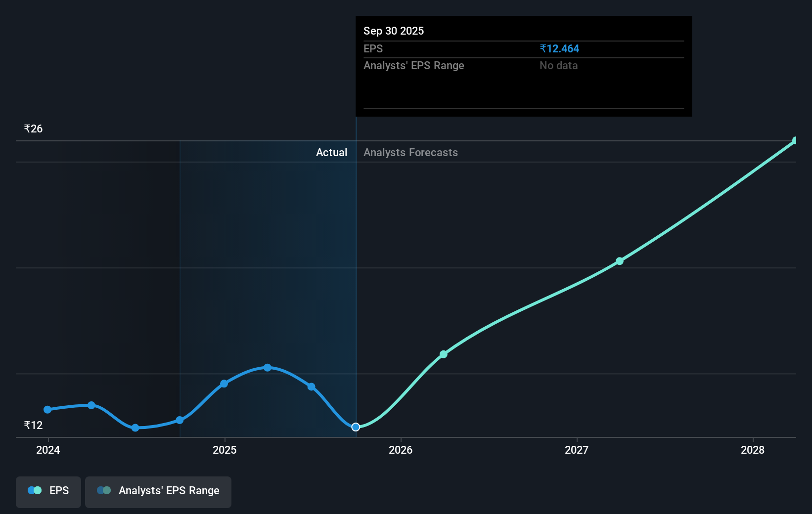Click the Sep 30 2025 tooltip header
Image resolution: width=812 pixels, height=514 pixels.
pyautogui.click(x=393, y=31)
